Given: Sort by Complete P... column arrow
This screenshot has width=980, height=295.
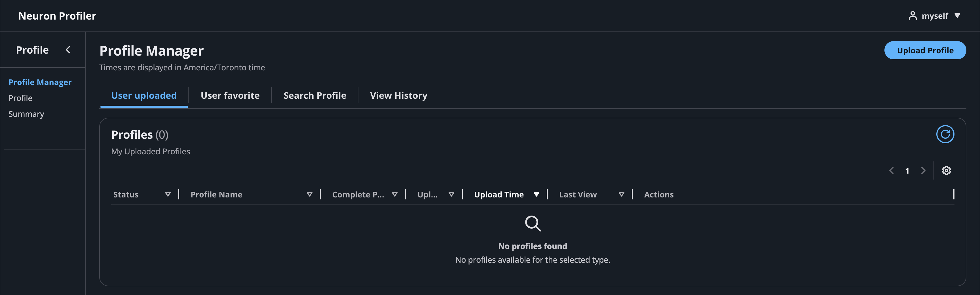Looking at the screenshot, I should (394, 195).
